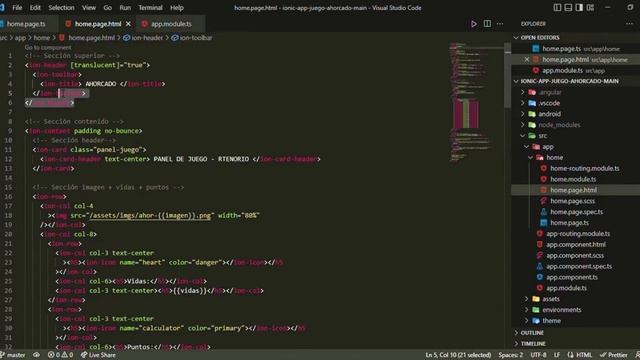Toggle primary side bar layout icon

pos(557,8)
